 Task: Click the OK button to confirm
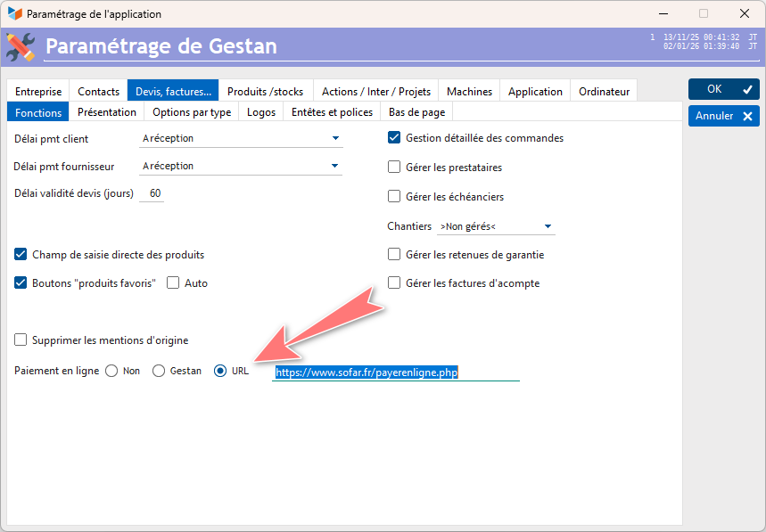tap(723, 89)
